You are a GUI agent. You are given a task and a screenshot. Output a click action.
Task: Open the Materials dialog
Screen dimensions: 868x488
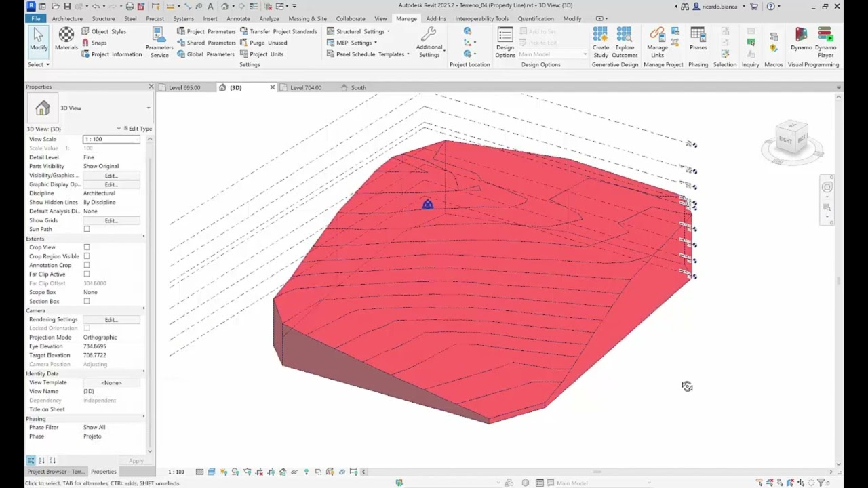click(x=66, y=39)
